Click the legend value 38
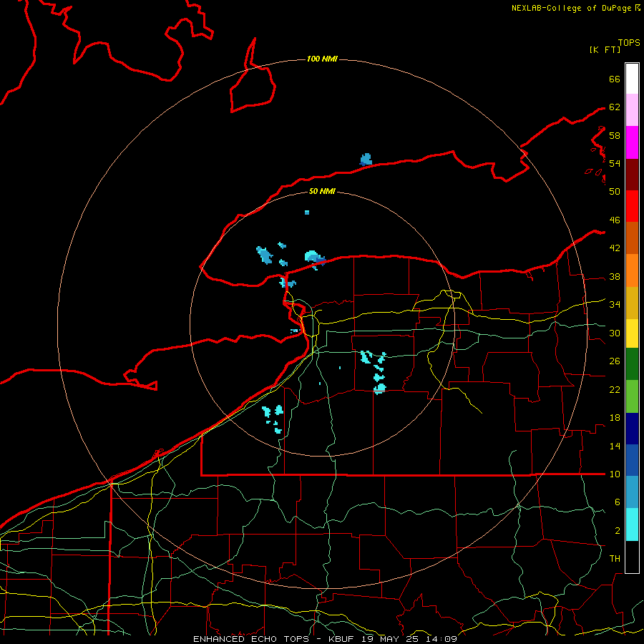The image size is (644, 644). tap(615, 276)
